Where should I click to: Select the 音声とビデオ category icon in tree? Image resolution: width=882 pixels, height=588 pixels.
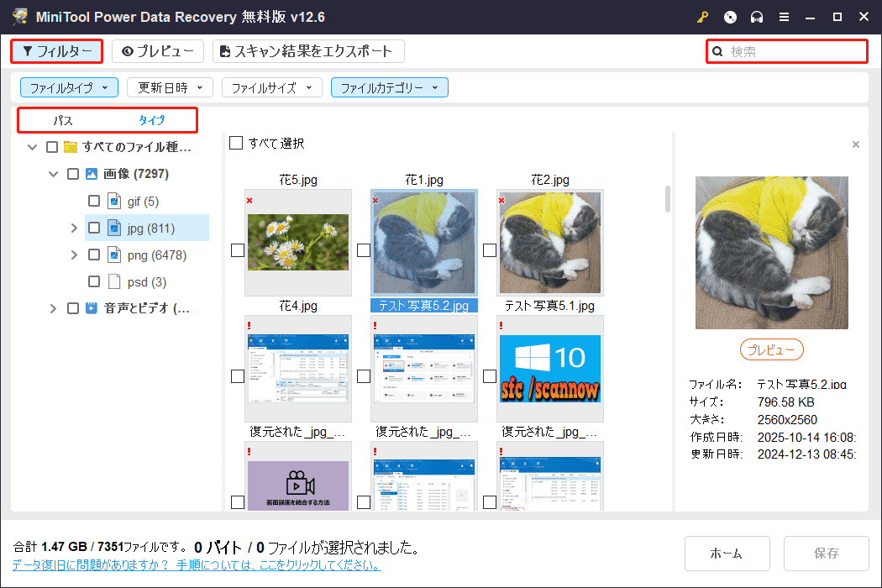coord(91,308)
